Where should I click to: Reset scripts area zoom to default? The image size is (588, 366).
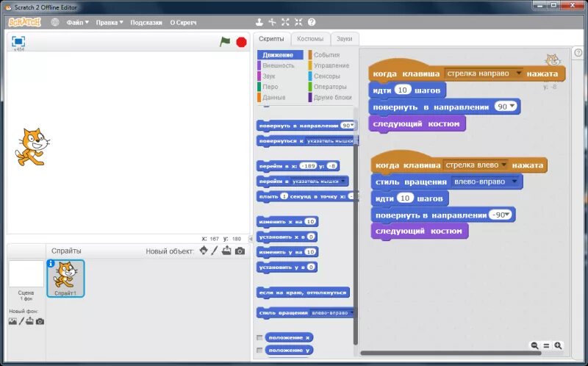coord(546,345)
